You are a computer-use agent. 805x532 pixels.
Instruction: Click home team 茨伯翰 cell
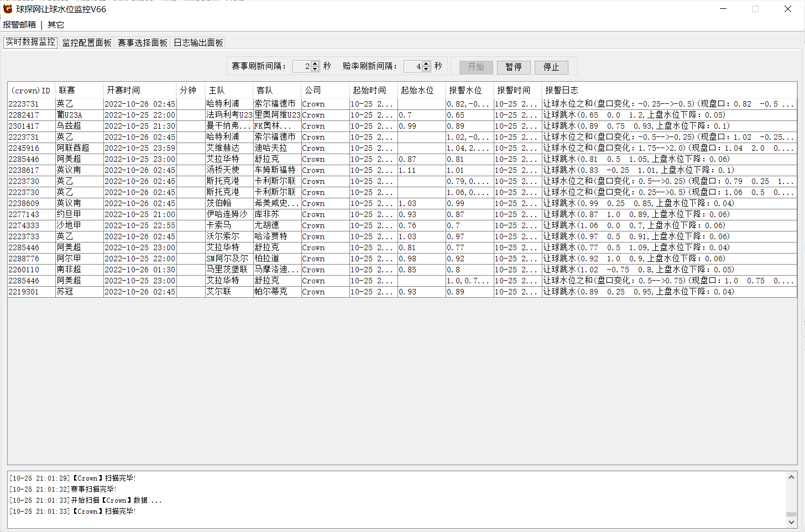[x=229, y=203]
